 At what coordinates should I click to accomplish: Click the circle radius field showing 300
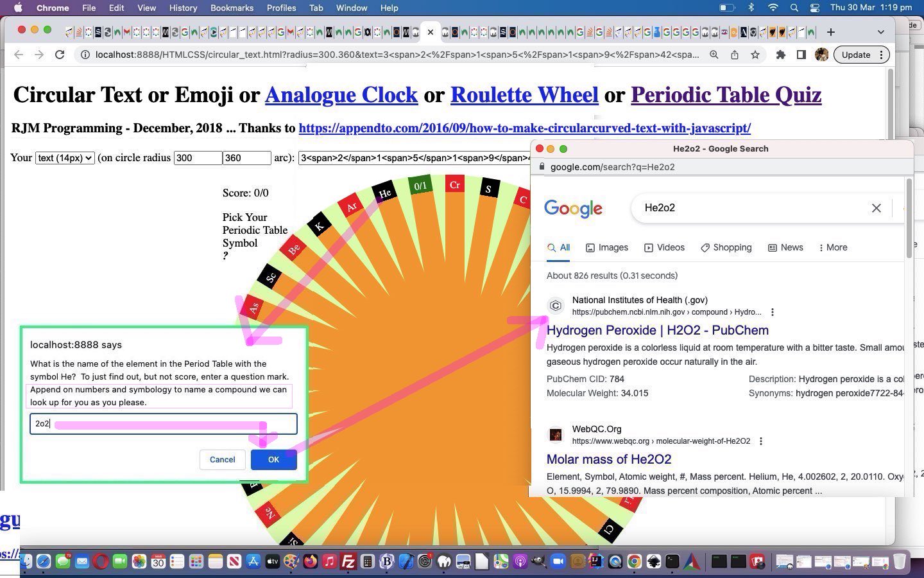pyautogui.click(x=198, y=157)
